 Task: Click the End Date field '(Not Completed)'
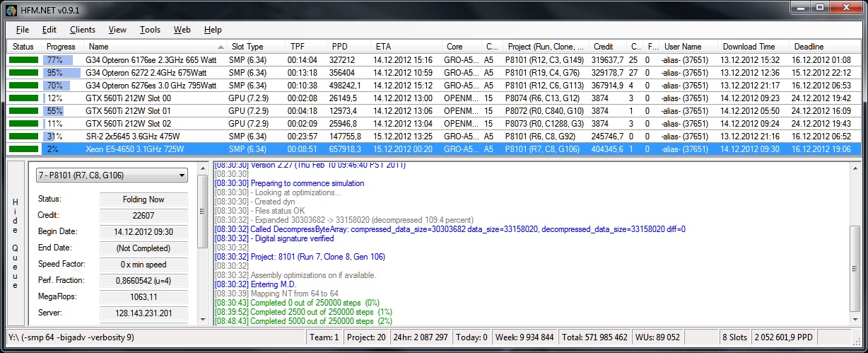click(143, 248)
